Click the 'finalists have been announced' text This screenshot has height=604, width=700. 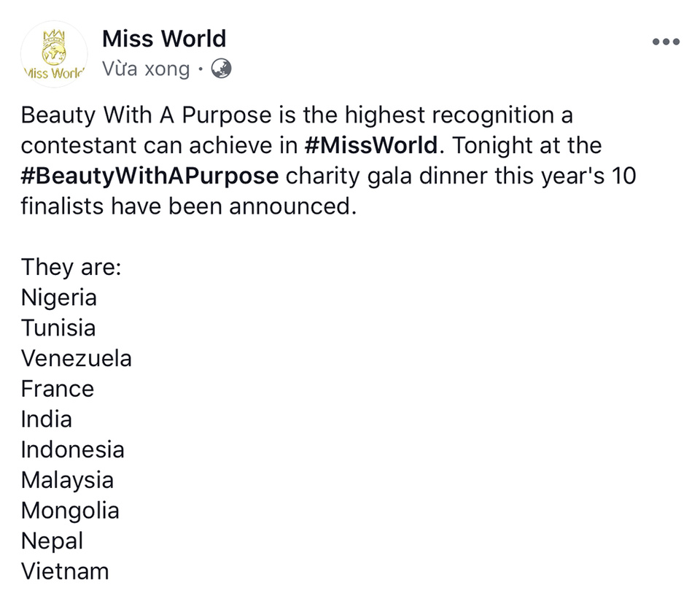pyautogui.click(x=189, y=206)
